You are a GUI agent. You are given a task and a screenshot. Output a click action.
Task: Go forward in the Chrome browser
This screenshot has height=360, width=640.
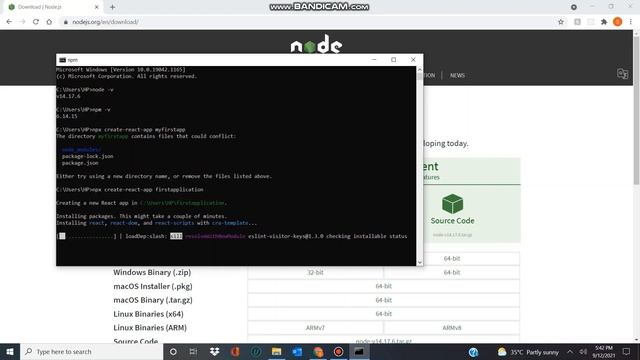22,22
